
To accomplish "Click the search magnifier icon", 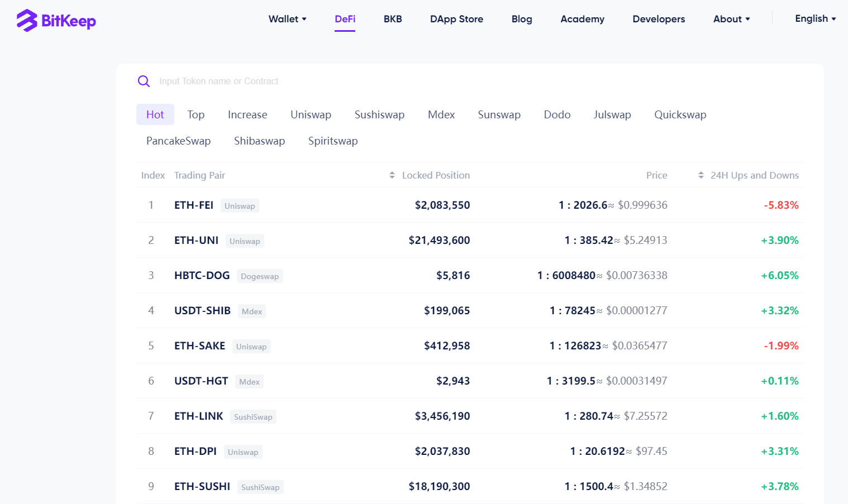I will [144, 81].
